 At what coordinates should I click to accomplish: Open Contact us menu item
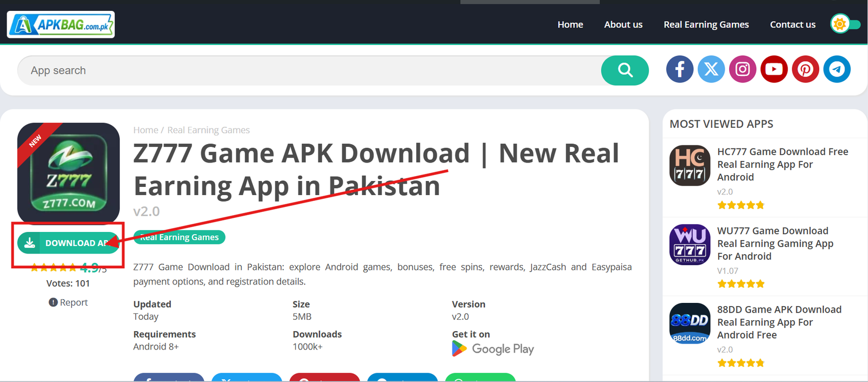coord(793,24)
